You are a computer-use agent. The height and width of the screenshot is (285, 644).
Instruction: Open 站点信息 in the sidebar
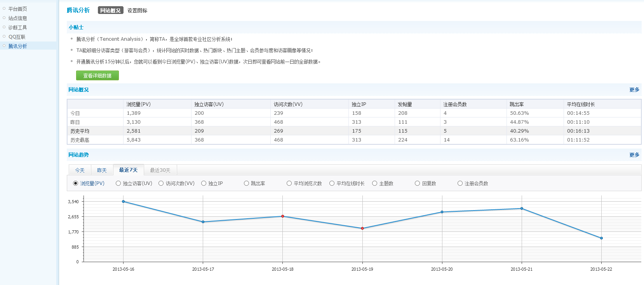[x=17, y=18]
